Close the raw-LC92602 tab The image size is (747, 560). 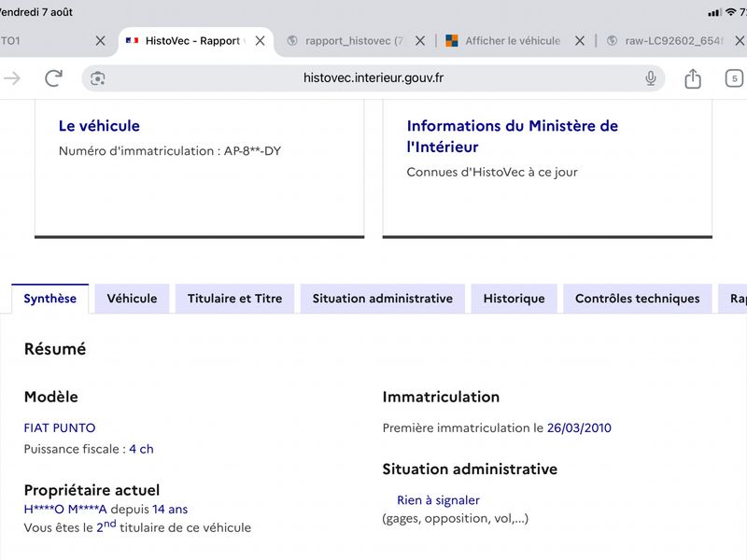(x=740, y=41)
